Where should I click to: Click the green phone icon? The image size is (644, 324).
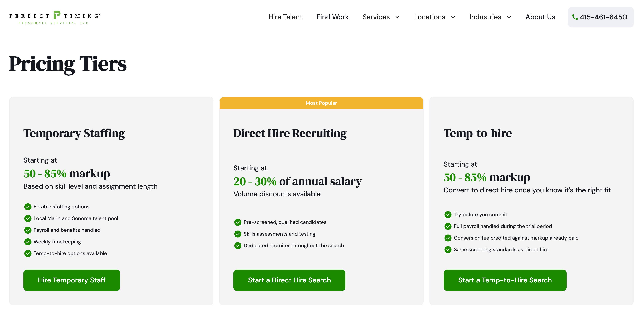(x=575, y=17)
